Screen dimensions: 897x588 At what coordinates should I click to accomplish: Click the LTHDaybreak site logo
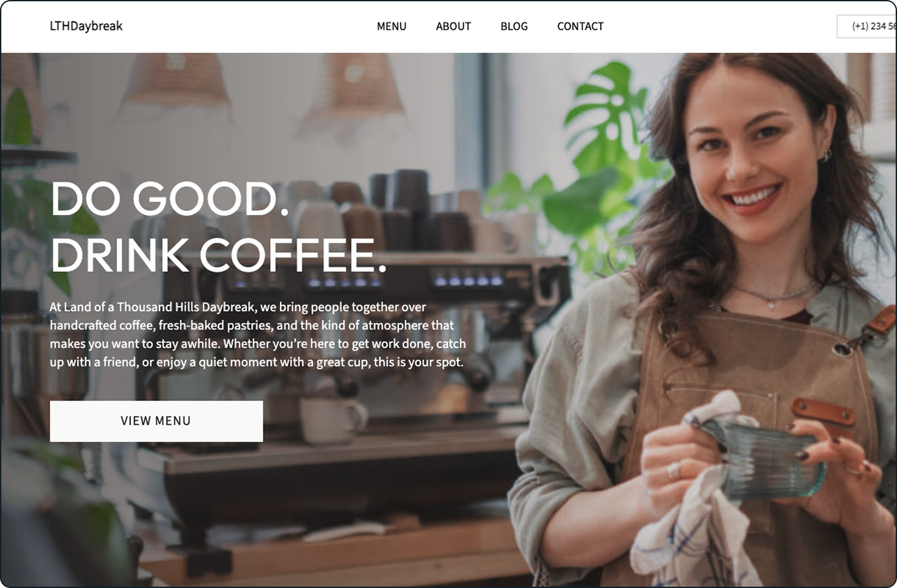pyautogui.click(x=86, y=26)
